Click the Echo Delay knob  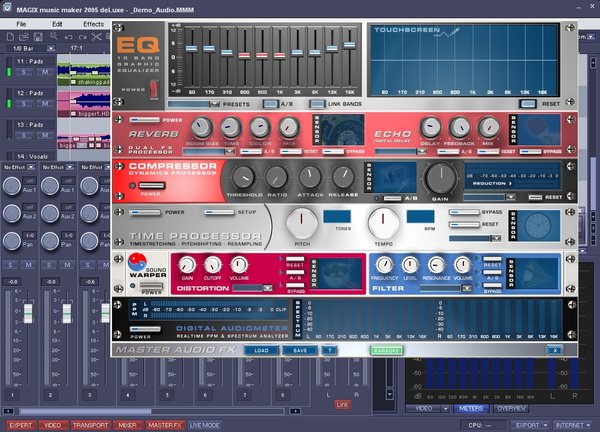430,127
